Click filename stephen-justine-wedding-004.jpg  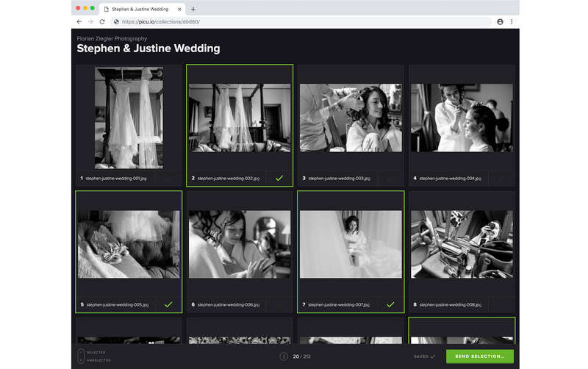(x=451, y=179)
